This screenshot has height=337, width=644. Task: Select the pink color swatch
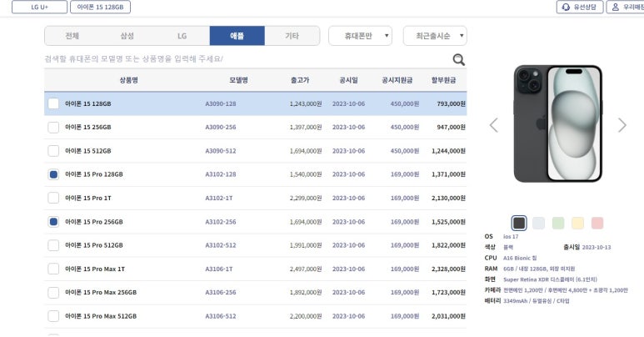pos(597,223)
